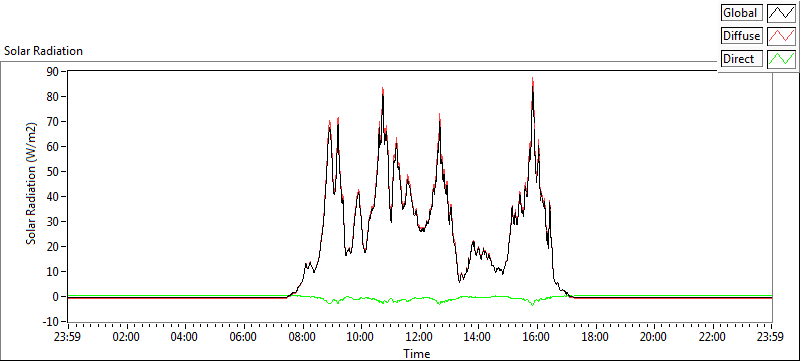Screen dimensions: 800x361
Task: Click the Solar Radiation chart title
Action: (43, 51)
